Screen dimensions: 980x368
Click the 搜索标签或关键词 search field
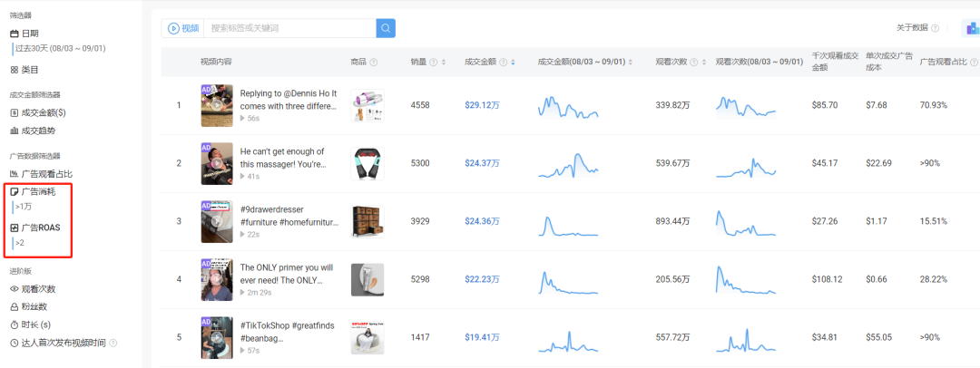click(290, 28)
